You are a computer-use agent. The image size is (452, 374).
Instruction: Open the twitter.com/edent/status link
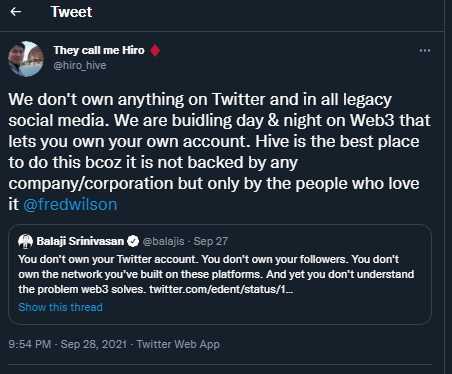[221, 289]
